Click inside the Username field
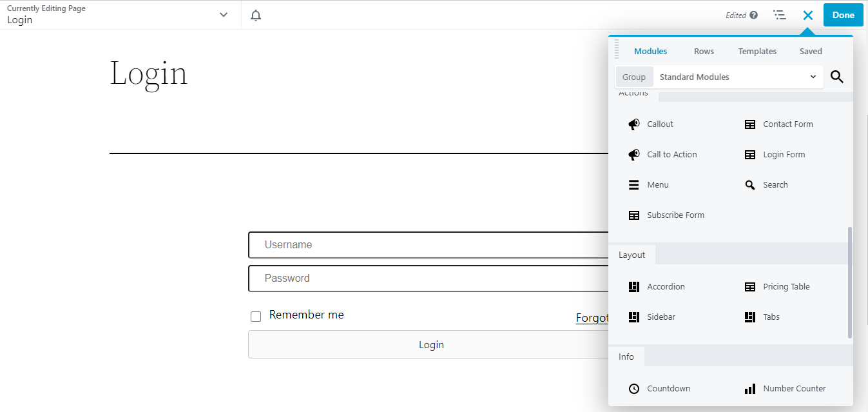868x412 pixels. click(x=387, y=245)
